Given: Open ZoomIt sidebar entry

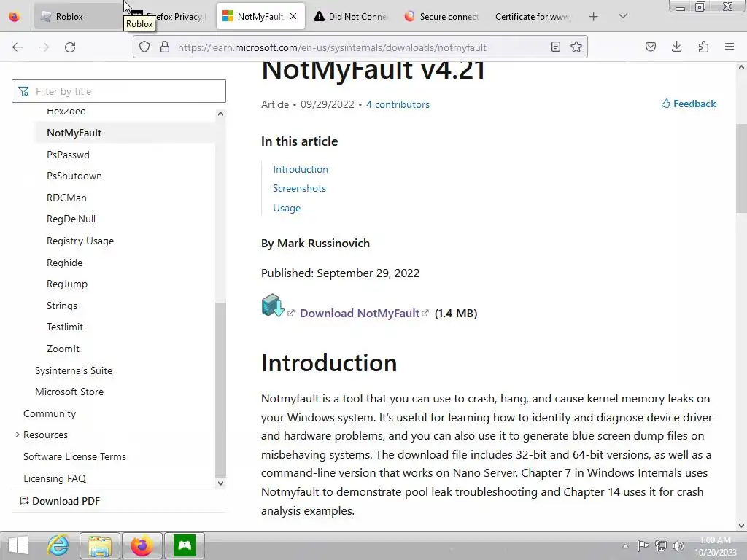Looking at the screenshot, I should [63, 349].
